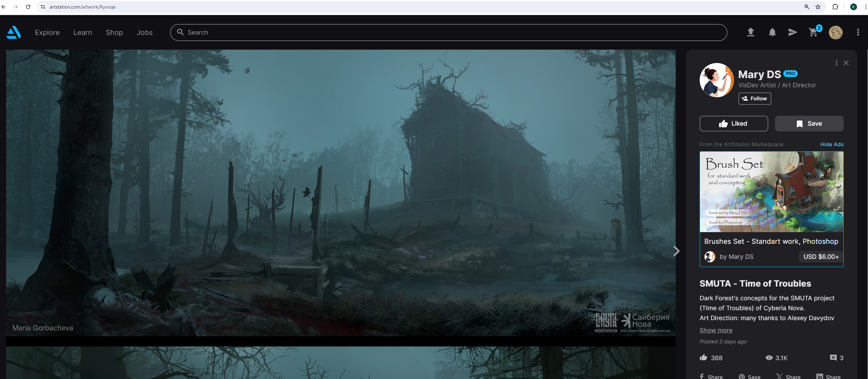868x379 pixels.
Task: Bookmark this page with star icon
Action: (x=818, y=7)
